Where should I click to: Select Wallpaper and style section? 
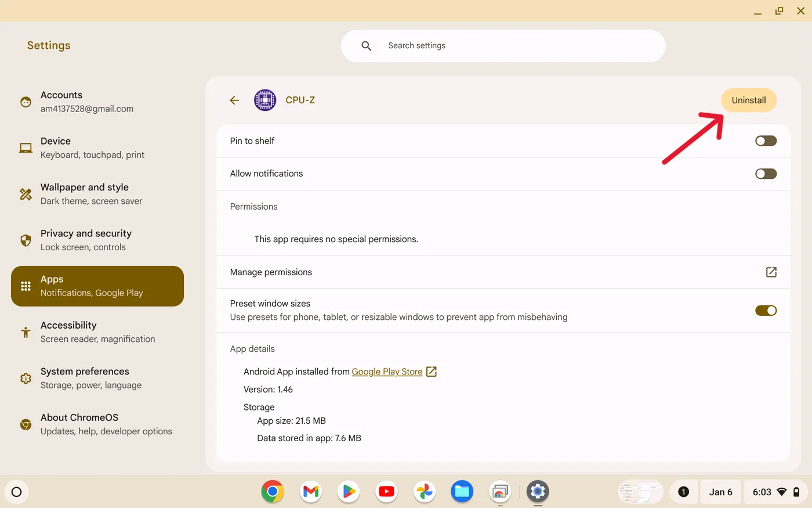click(97, 194)
